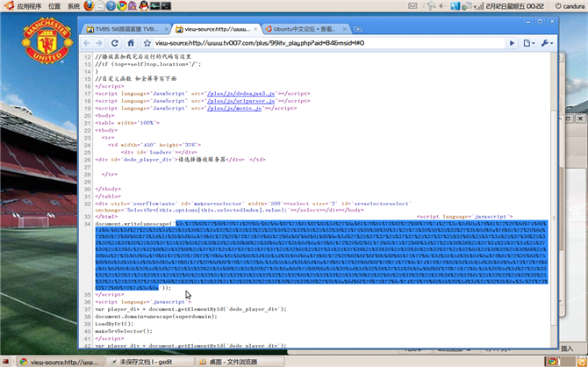Go back in Chrome history
588x367 pixels.
click(x=87, y=43)
